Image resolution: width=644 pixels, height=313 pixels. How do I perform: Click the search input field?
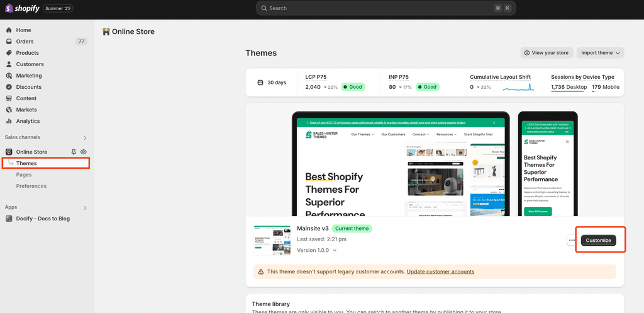coord(386,8)
